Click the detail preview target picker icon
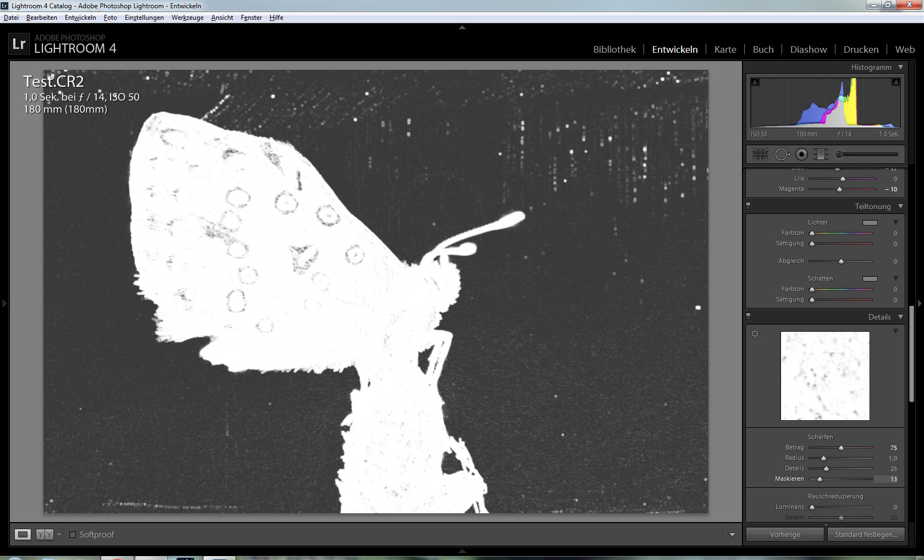Viewport: 924px width, 560px height. point(755,333)
